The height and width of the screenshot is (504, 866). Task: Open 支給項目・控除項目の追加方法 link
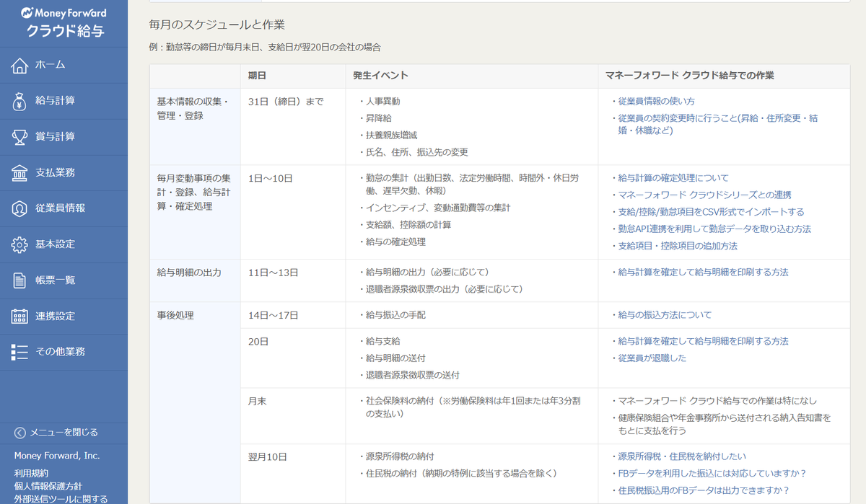pyautogui.click(x=678, y=247)
